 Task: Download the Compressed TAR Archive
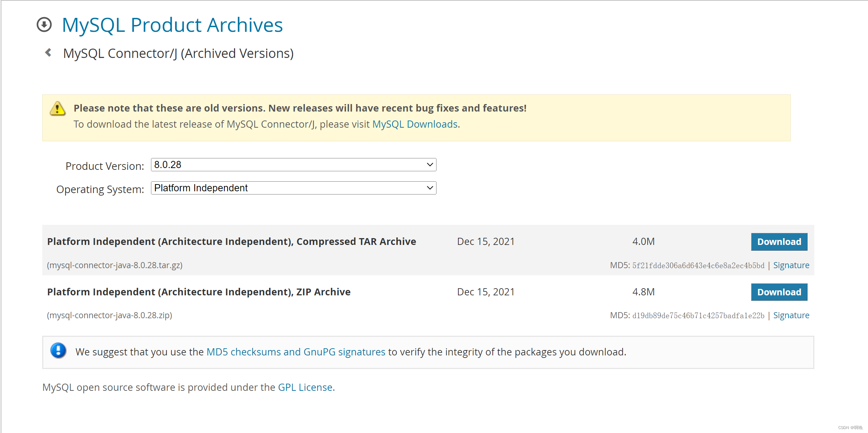(x=779, y=242)
